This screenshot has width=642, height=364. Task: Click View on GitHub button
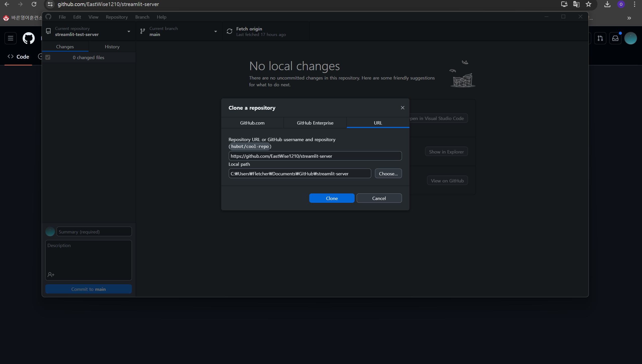(447, 181)
